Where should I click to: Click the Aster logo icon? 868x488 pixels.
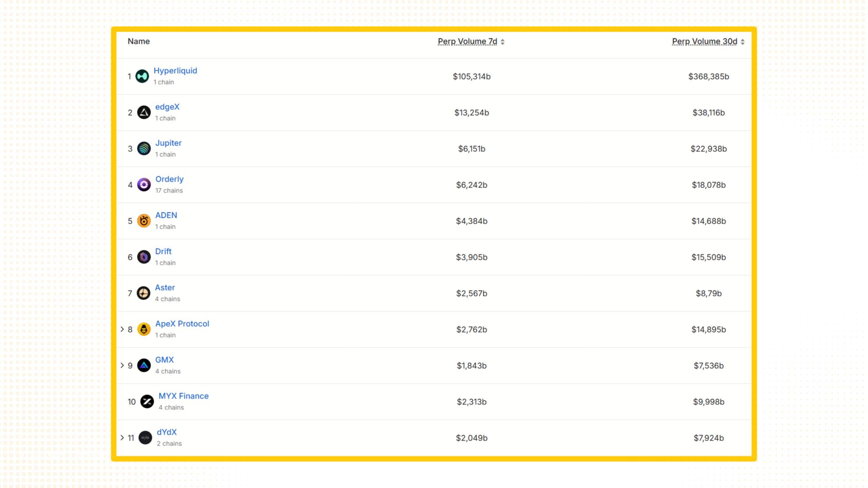coord(143,293)
